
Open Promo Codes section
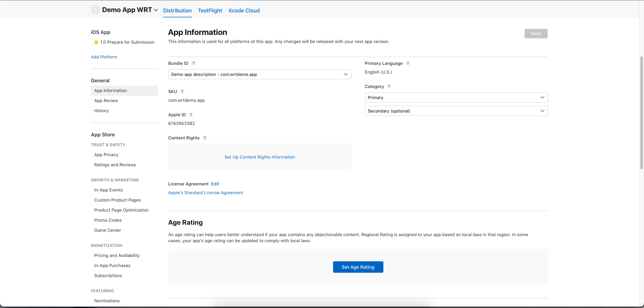pyautogui.click(x=108, y=220)
